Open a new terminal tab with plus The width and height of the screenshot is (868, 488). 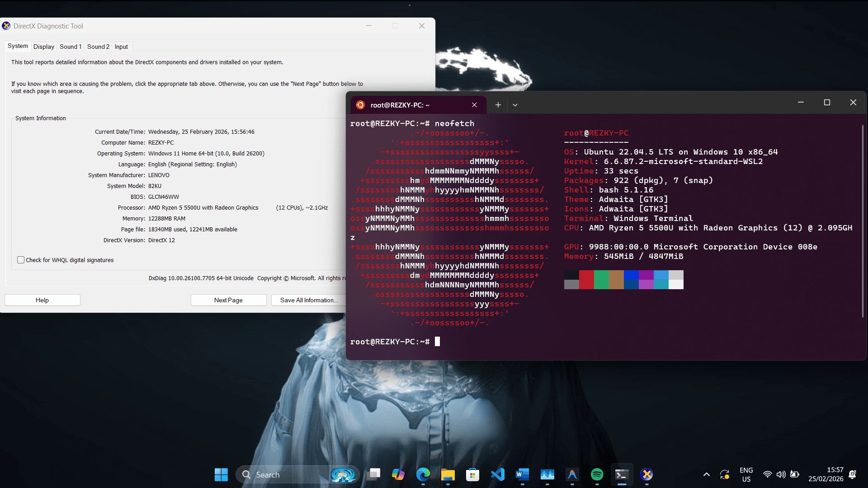[498, 105]
